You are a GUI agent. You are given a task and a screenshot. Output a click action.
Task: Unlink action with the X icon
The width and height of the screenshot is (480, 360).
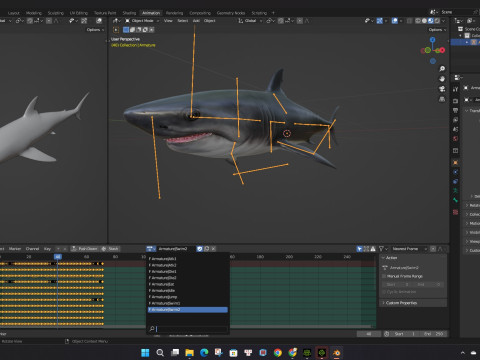click(x=213, y=249)
